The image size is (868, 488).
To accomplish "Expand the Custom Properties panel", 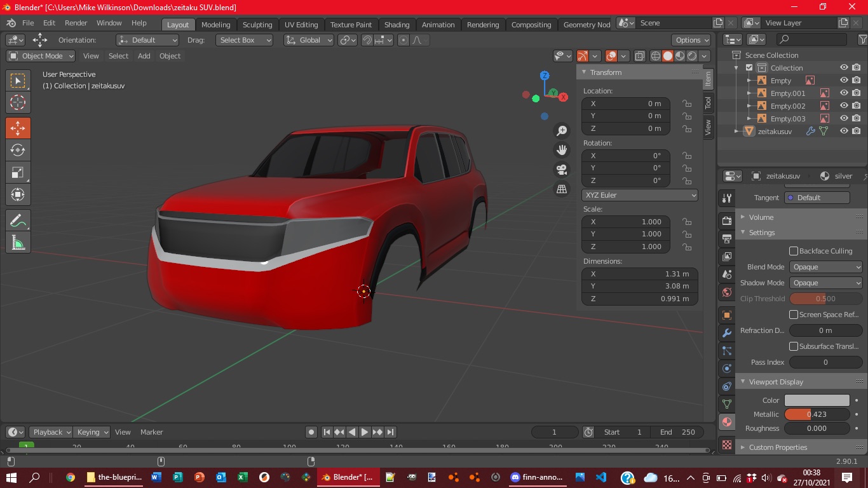I will point(778,447).
